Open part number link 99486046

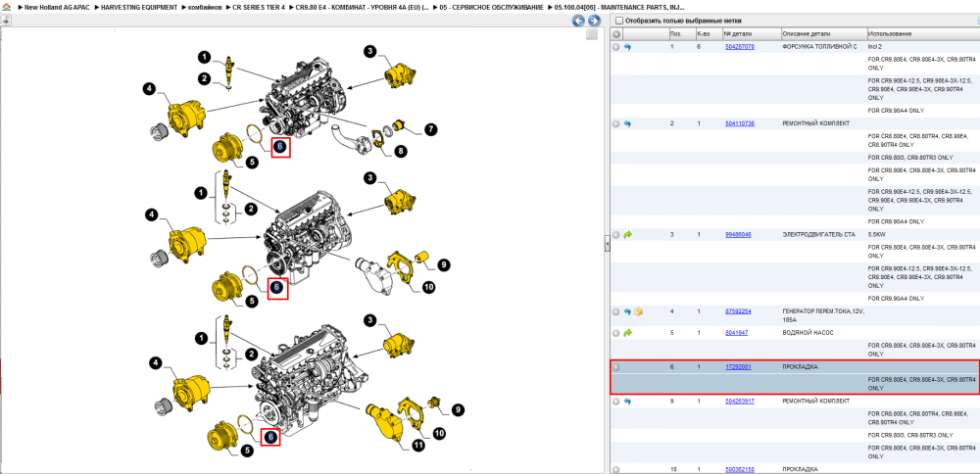pyautogui.click(x=738, y=235)
